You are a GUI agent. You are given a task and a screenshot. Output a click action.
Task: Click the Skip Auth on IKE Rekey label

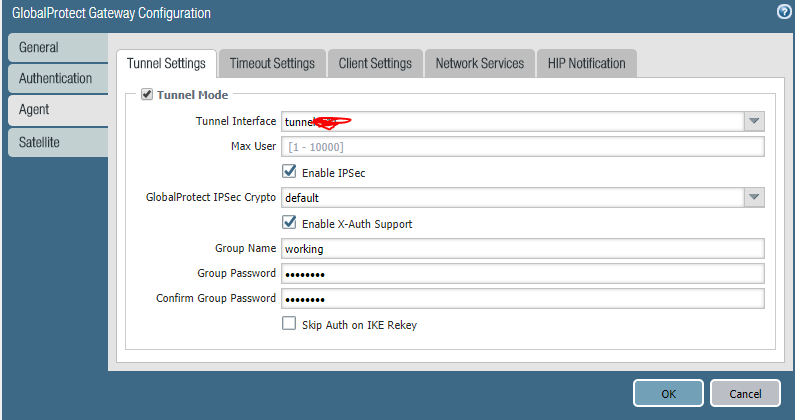tap(359, 325)
